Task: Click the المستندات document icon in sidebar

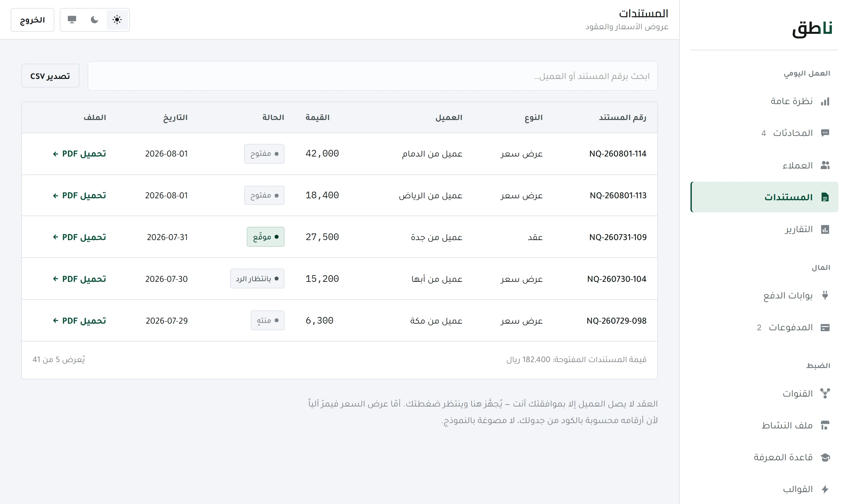Action: coord(825,197)
